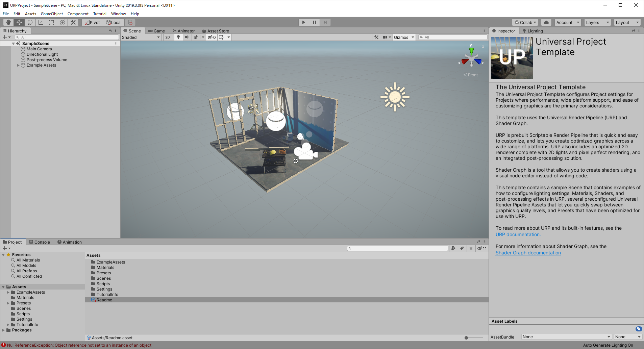Switch to the Animation tab
This screenshot has height=349, width=644.
70,242
